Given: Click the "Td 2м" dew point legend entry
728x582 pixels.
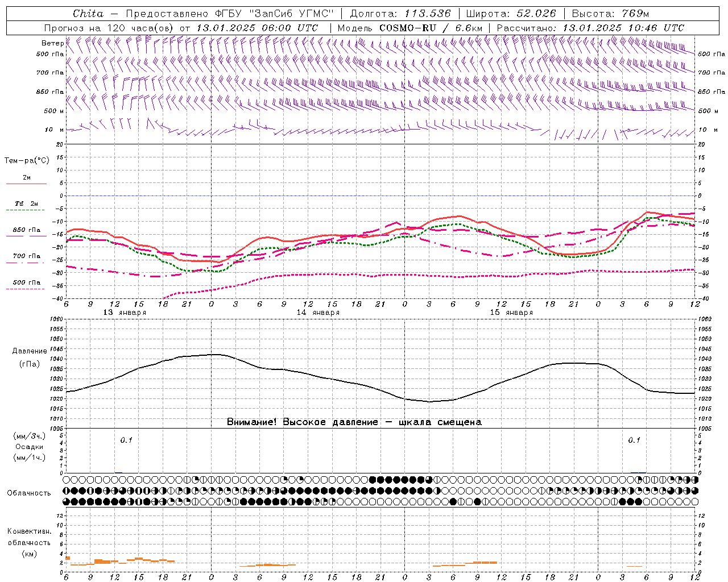Looking at the screenshot, I should 26,203.
